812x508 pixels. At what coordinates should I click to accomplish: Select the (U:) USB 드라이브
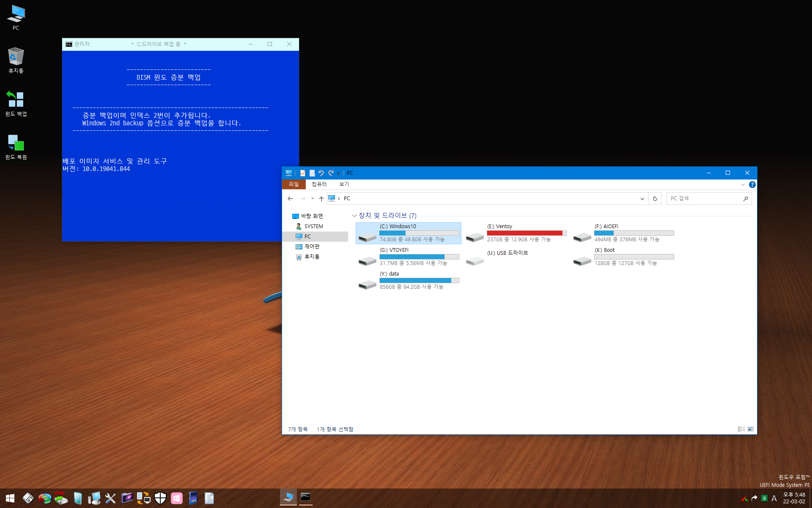[516, 257]
